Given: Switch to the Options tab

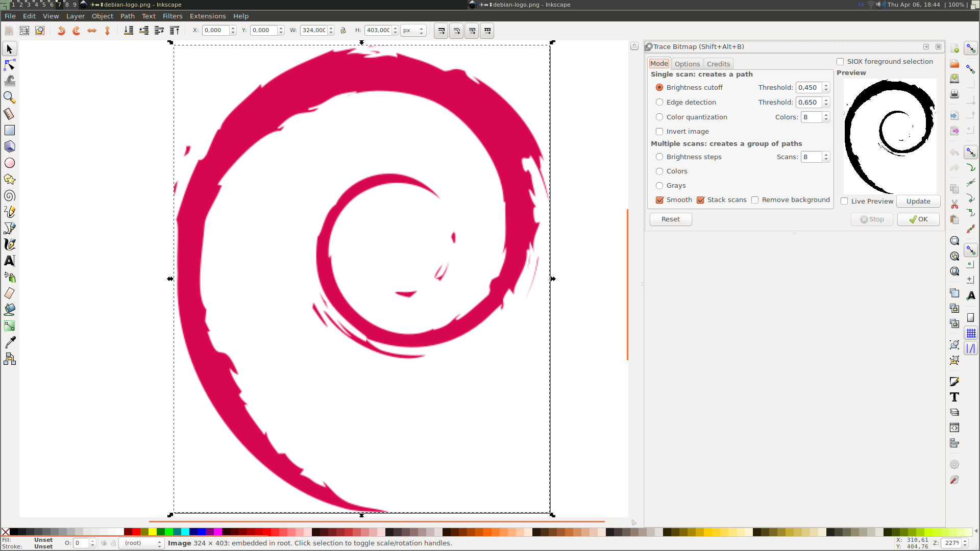Looking at the screenshot, I should [687, 64].
